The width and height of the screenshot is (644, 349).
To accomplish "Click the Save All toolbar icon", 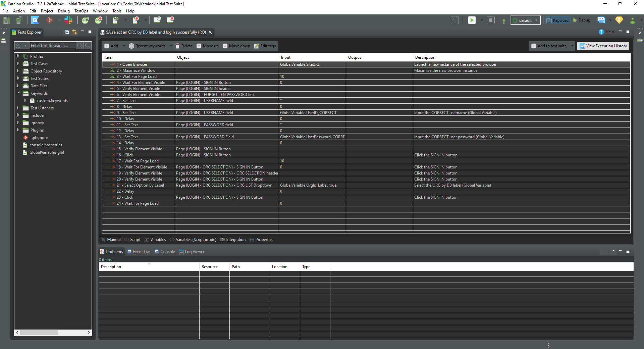I will [x=19, y=20].
